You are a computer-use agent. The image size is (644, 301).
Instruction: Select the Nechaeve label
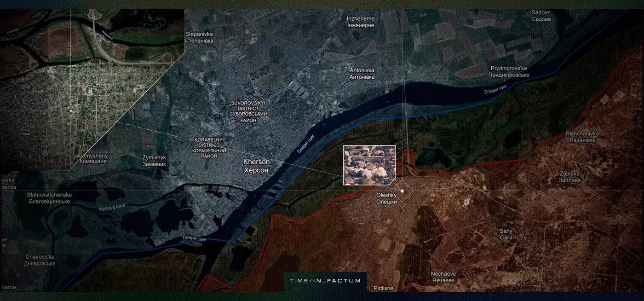[x=443, y=277]
